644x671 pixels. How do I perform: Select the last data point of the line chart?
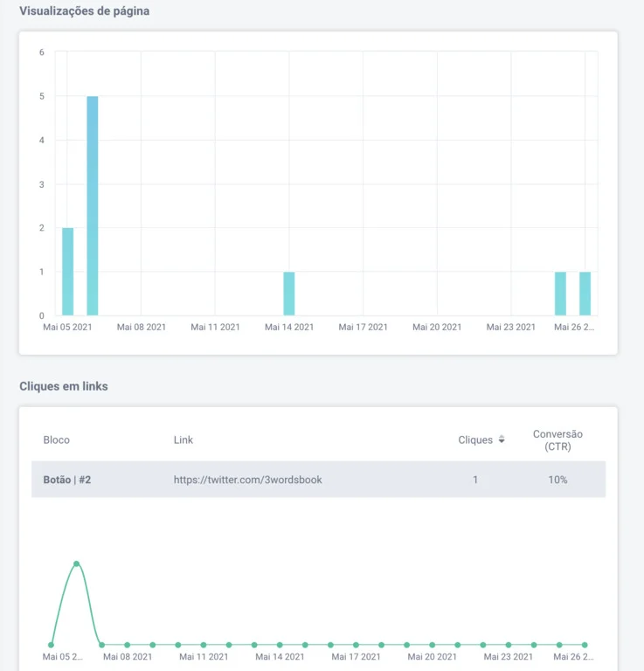click(x=585, y=645)
